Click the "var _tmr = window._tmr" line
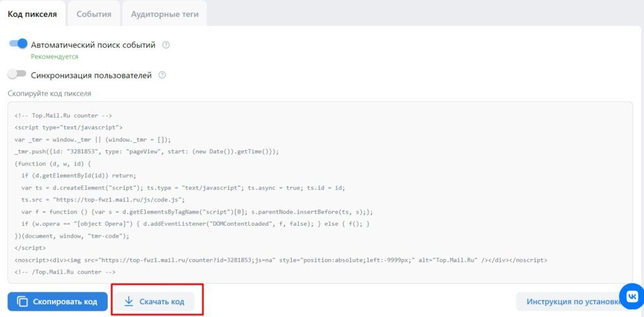Image resolution: width=644 pixels, height=317 pixels. [x=92, y=139]
